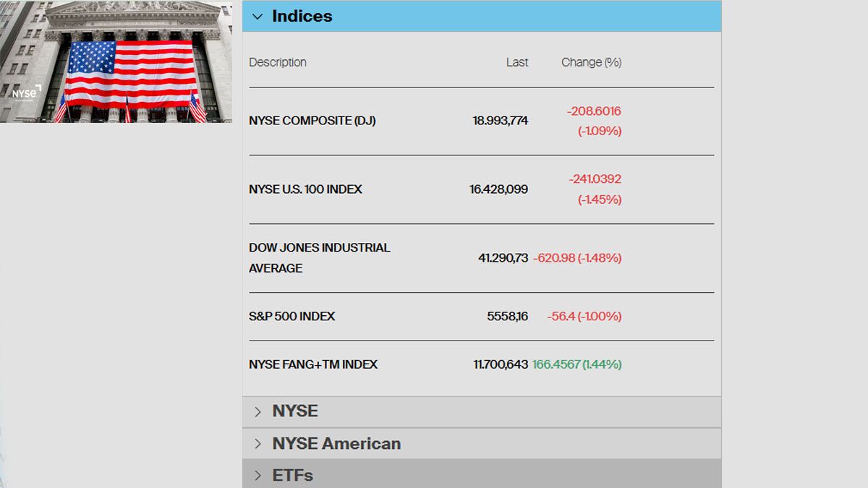The width and height of the screenshot is (868, 488).
Task: Click the chevron next to NYSE American
Action: [258, 443]
